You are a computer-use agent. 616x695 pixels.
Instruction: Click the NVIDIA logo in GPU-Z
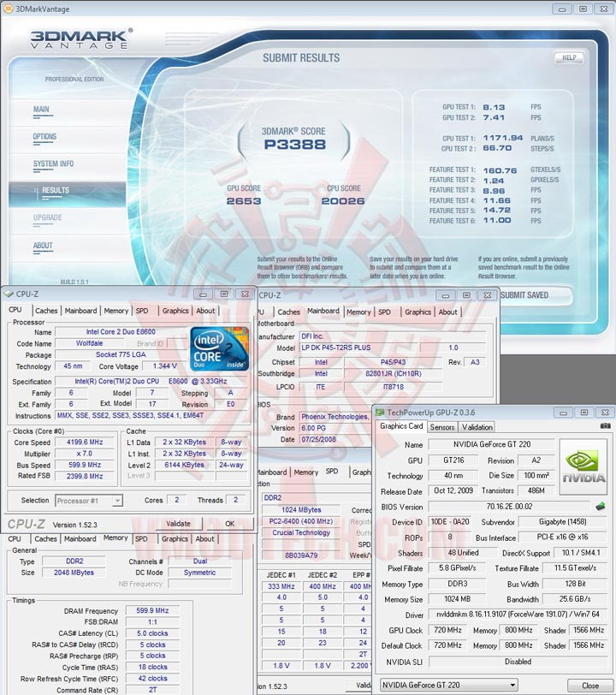point(583,466)
